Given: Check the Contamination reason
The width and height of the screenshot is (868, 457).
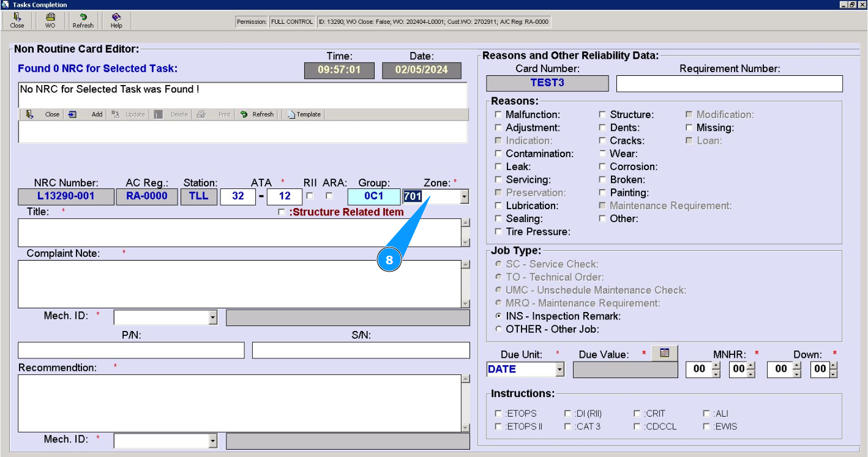Looking at the screenshot, I should tap(498, 154).
